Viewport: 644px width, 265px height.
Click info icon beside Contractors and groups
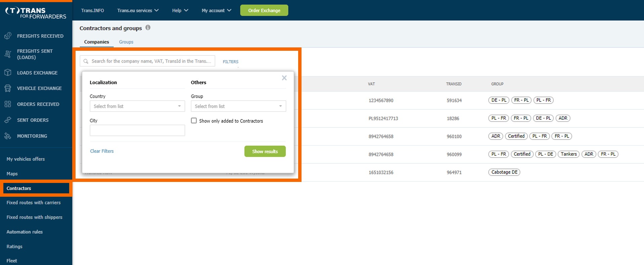(148, 28)
